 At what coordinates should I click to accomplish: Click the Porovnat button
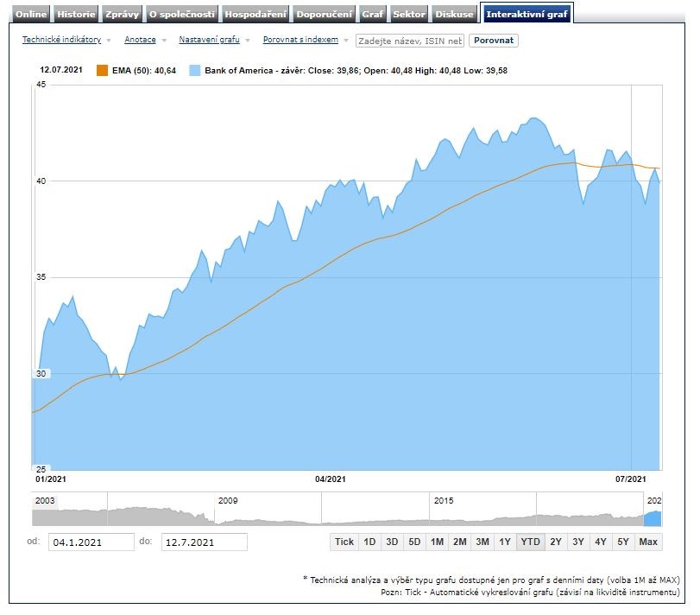[494, 40]
